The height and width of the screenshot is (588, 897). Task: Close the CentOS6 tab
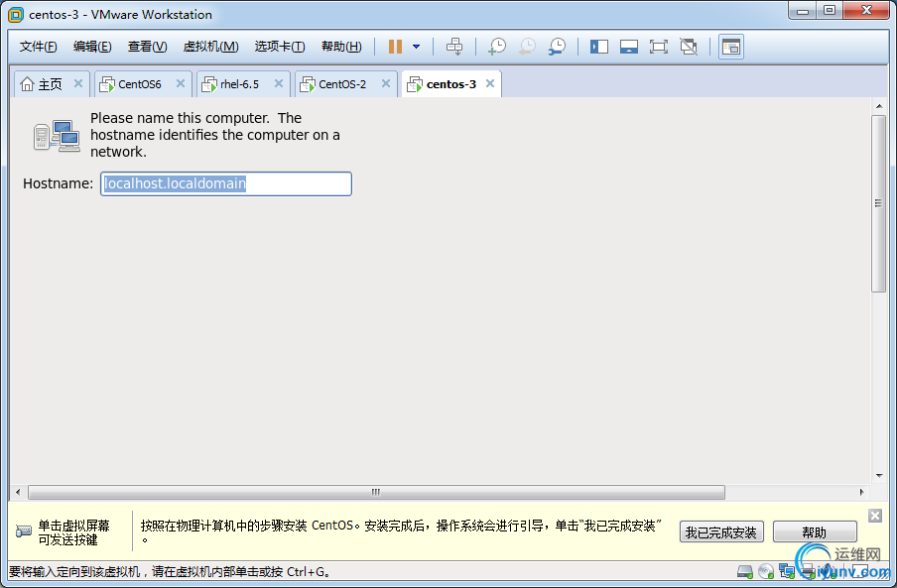click(181, 83)
